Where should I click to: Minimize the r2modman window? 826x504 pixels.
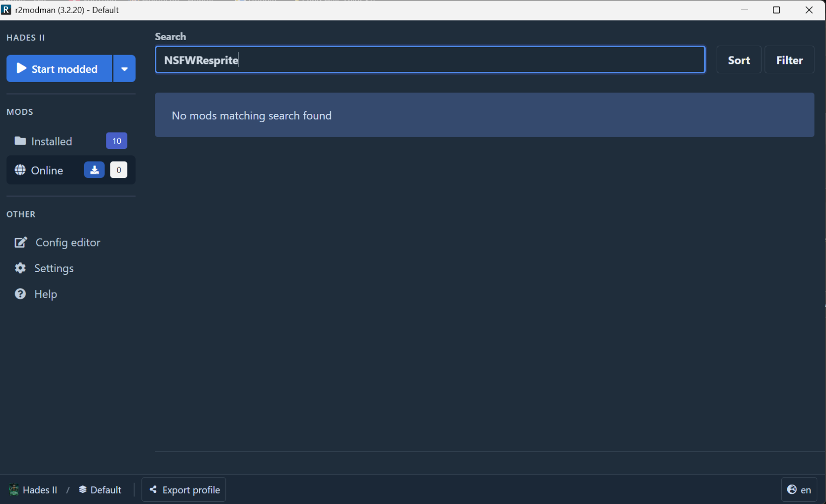744,10
